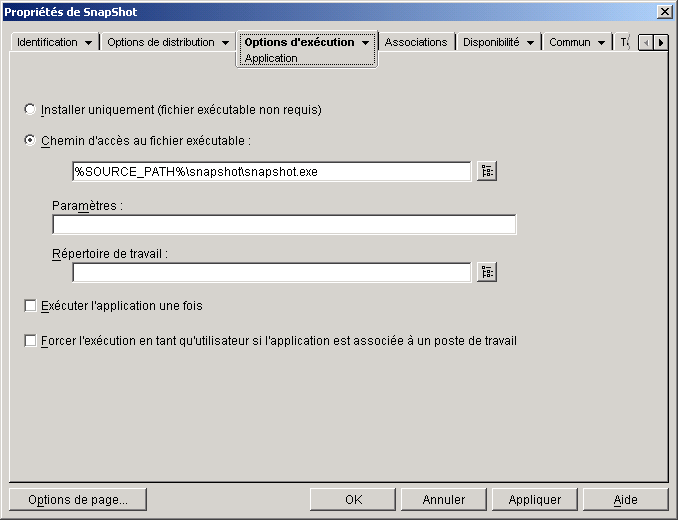678x520 pixels.
Task: Focus the Paramètres text field
Action: [284, 224]
